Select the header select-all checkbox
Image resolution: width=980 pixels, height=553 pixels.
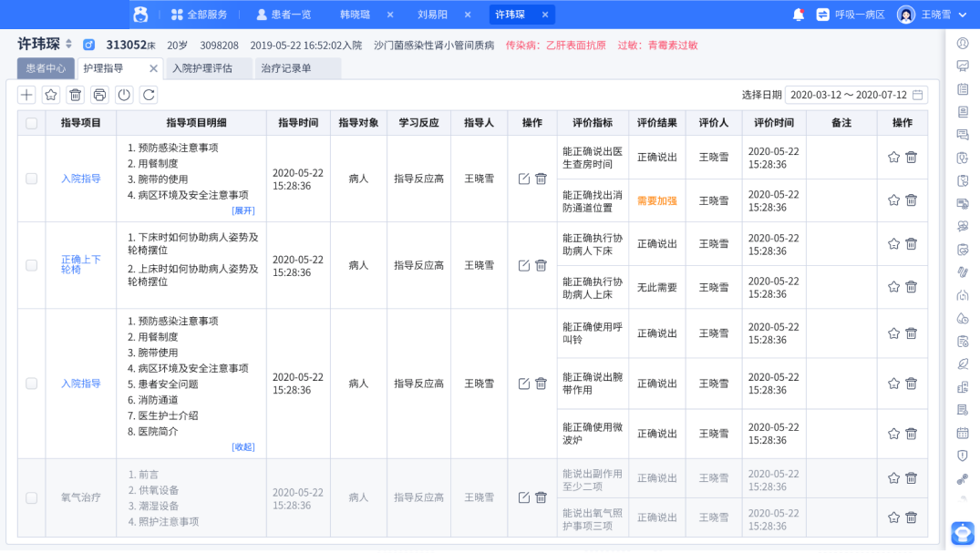tap(30, 122)
